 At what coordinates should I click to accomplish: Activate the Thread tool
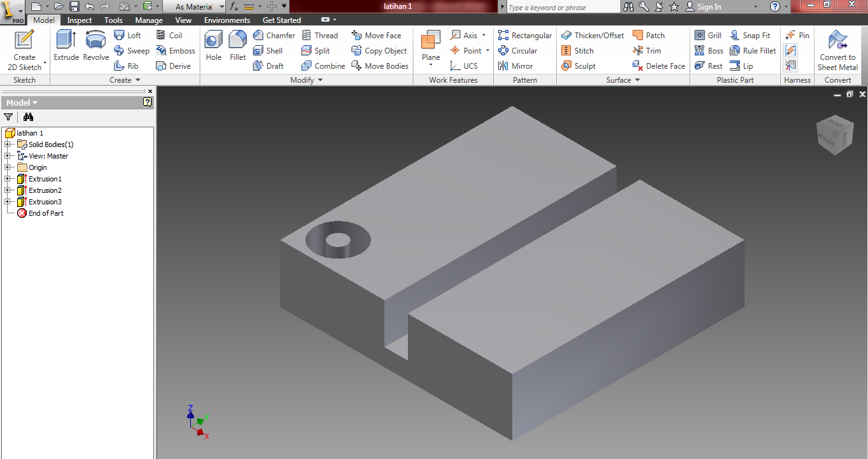(x=321, y=35)
